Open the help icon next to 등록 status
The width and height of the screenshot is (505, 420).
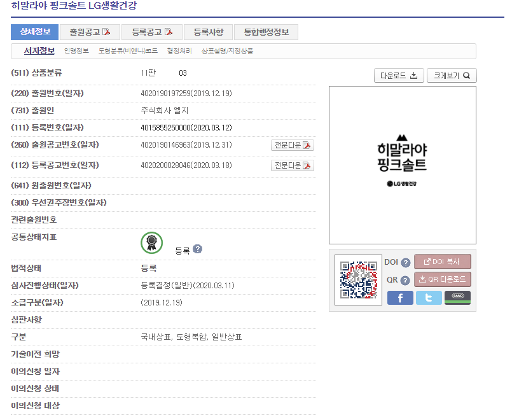click(x=197, y=249)
